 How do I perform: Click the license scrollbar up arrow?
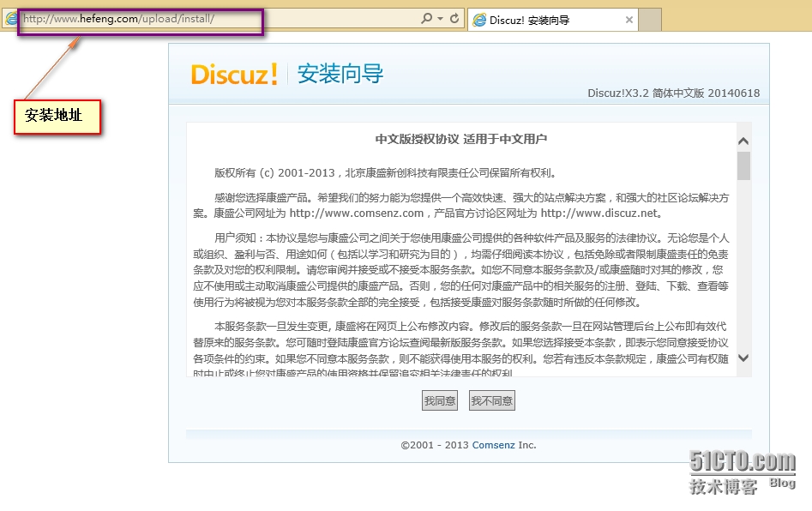[x=743, y=141]
